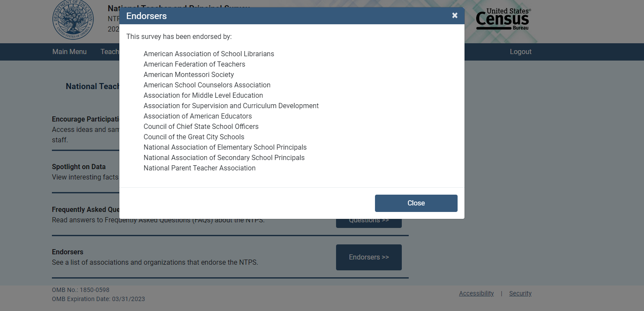Click the United States Census Bureau logo
This screenshot has width=644, height=311.
pos(503,19)
